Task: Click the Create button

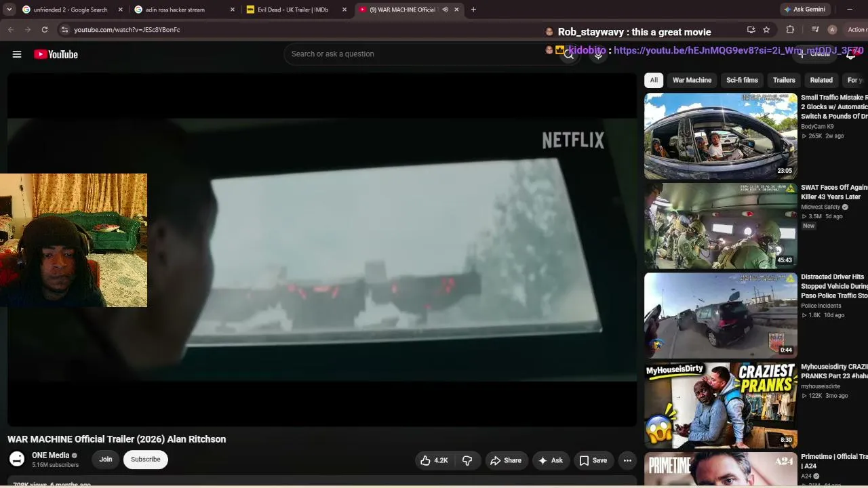Action: point(814,54)
